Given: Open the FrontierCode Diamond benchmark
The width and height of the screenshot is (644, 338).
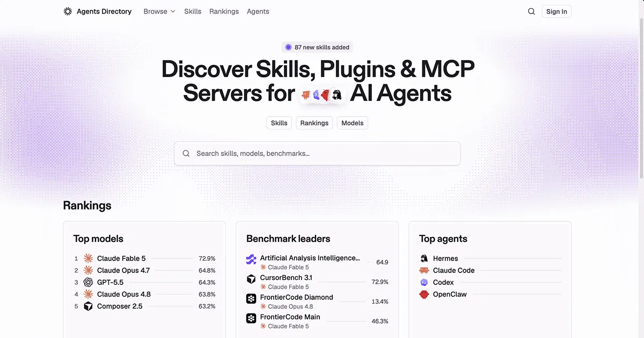Looking at the screenshot, I should (x=317, y=301).
